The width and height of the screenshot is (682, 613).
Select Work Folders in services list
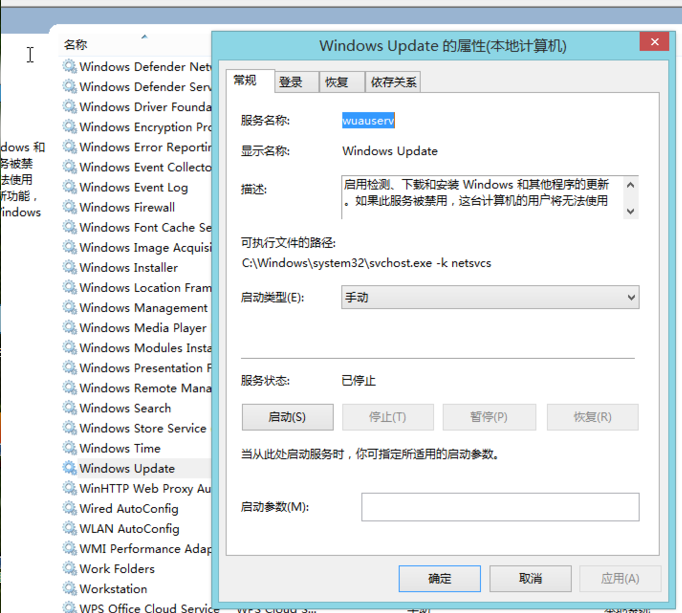[117, 568]
